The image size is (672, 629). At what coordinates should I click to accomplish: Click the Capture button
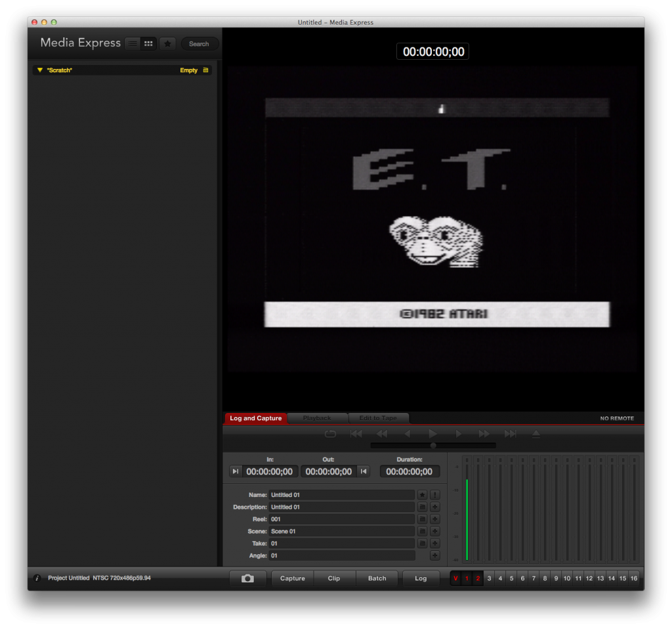(x=293, y=578)
